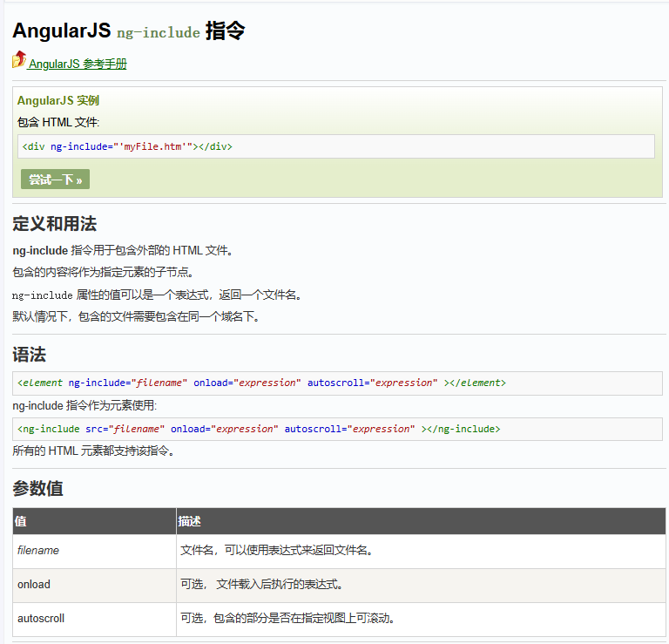
Task: Click the sentence about 属性的值可以是一个表达式
Action: (x=158, y=295)
